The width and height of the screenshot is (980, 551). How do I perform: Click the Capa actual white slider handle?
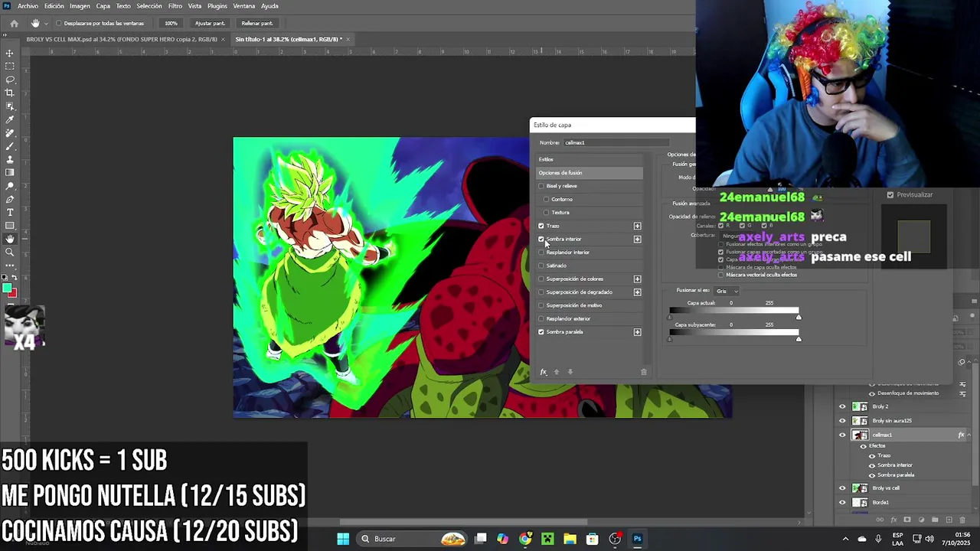point(799,317)
